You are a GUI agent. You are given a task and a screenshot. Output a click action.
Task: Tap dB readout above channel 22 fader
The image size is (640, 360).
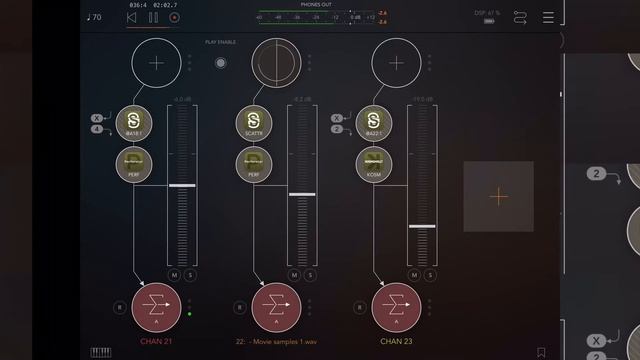pyautogui.click(x=302, y=99)
